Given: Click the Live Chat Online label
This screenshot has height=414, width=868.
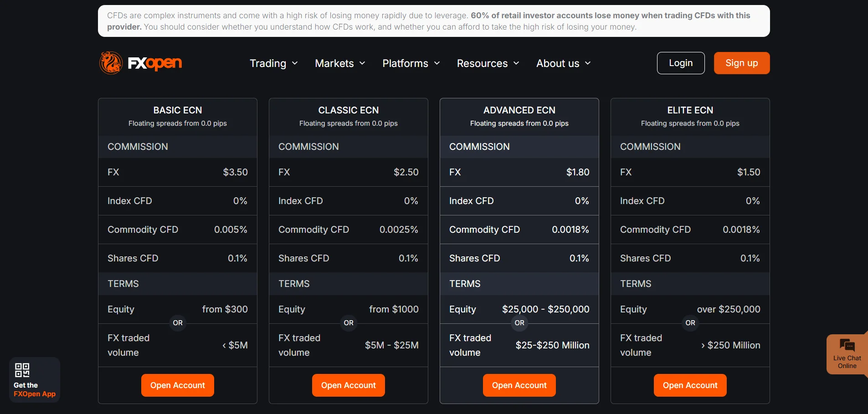Looking at the screenshot, I should pos(847,362).
